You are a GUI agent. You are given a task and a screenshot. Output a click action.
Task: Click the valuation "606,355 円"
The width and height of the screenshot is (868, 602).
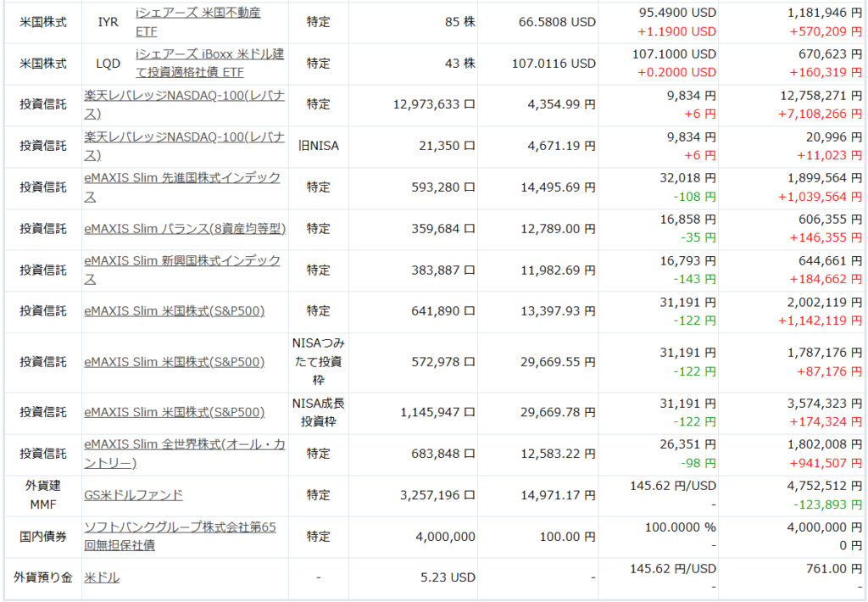[x=831, y=220]
